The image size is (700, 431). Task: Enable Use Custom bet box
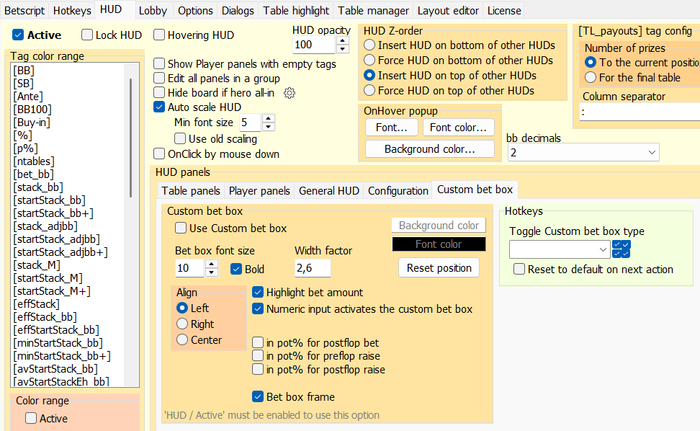pos(181,228)
